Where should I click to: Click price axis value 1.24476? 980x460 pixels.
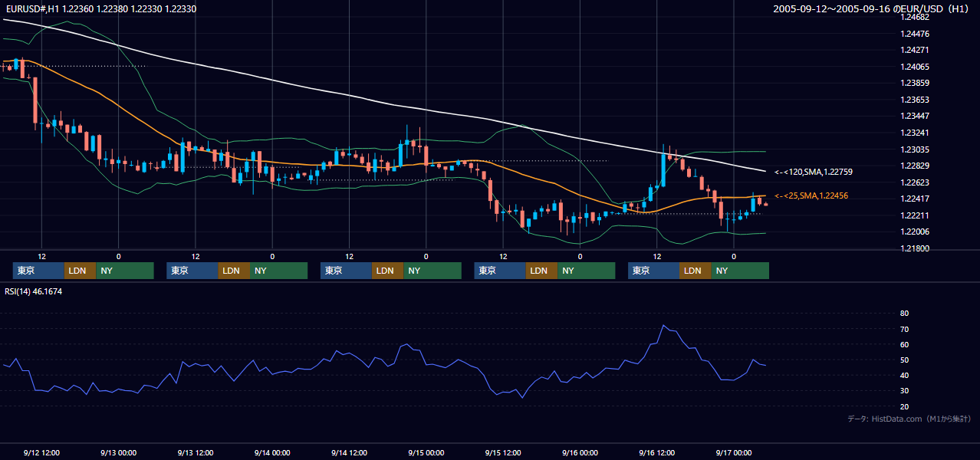coord(916,34)
